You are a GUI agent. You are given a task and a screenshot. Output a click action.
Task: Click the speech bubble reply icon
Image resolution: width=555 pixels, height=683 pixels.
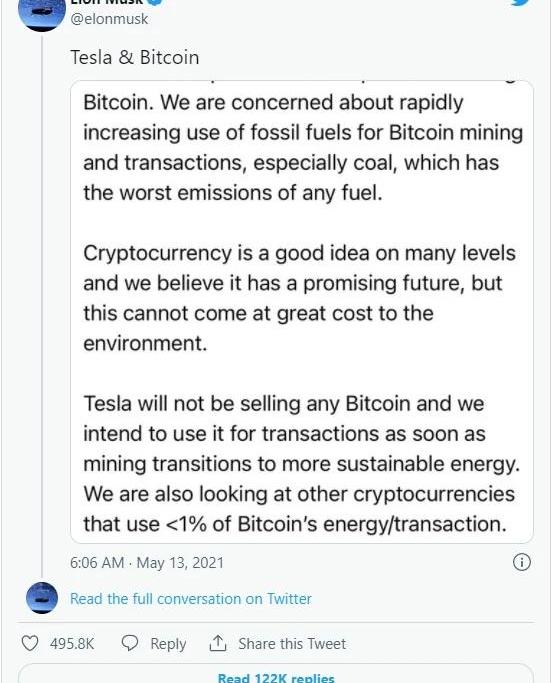click(129, 643)
